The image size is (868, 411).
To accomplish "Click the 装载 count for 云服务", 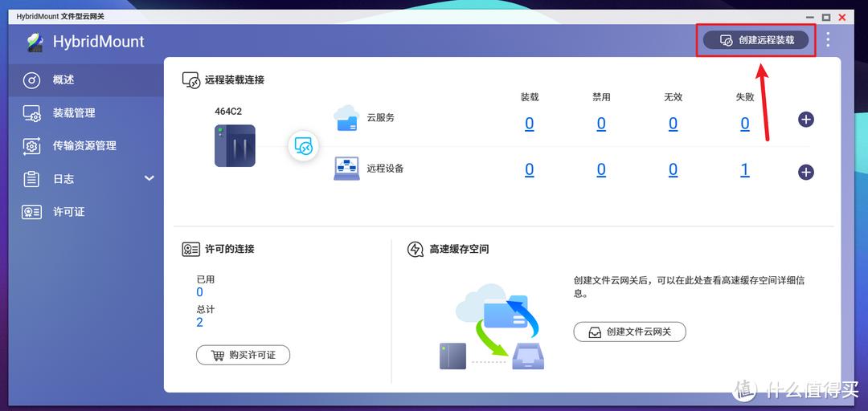I will tap(529, 124).
